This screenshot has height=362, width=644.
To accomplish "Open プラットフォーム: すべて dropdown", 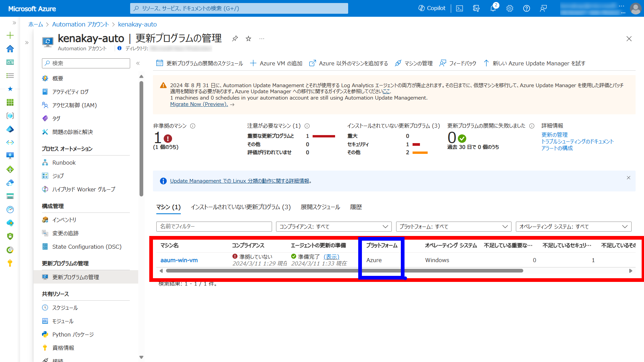I will (453, 227).
